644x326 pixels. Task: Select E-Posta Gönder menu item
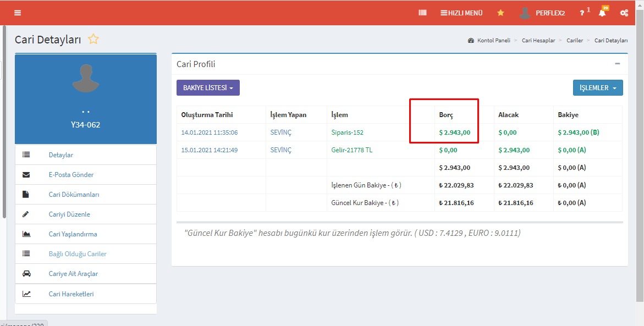pyautogui.click(x=71, y=175)
